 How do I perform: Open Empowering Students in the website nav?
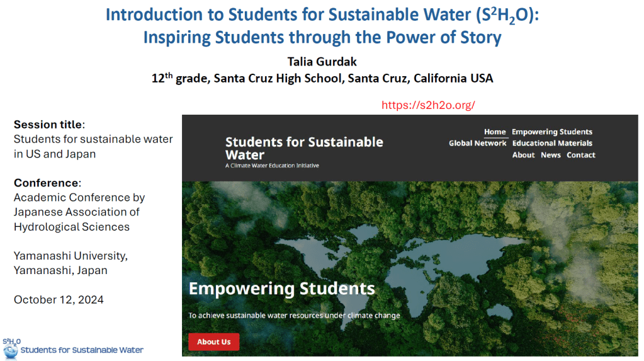[551, 132]
